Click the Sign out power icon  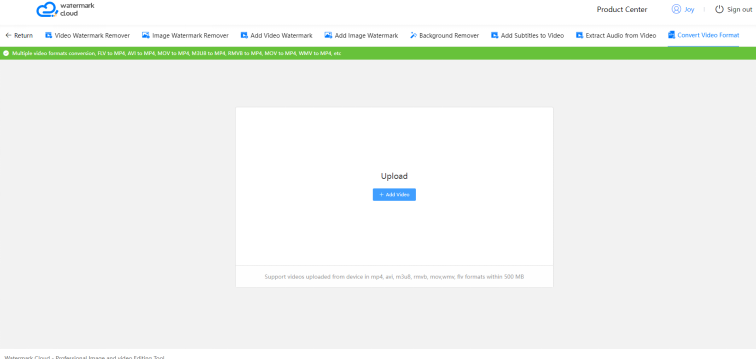[719, 9]
